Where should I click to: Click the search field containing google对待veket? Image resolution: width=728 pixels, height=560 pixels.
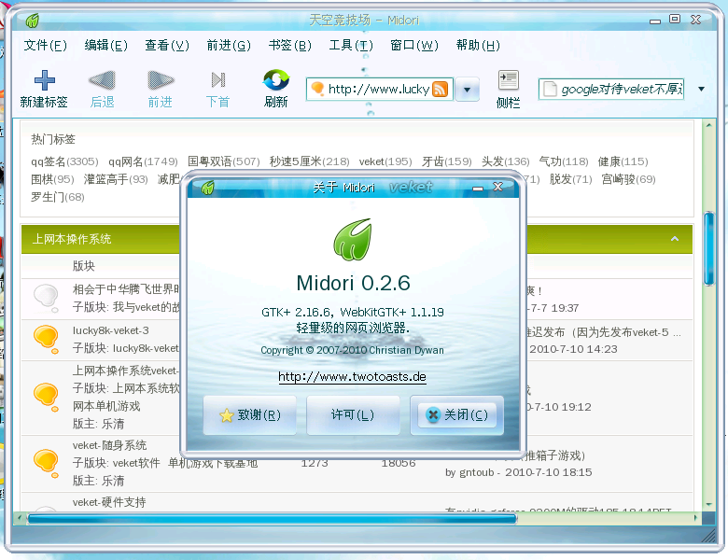click(611, 89)
